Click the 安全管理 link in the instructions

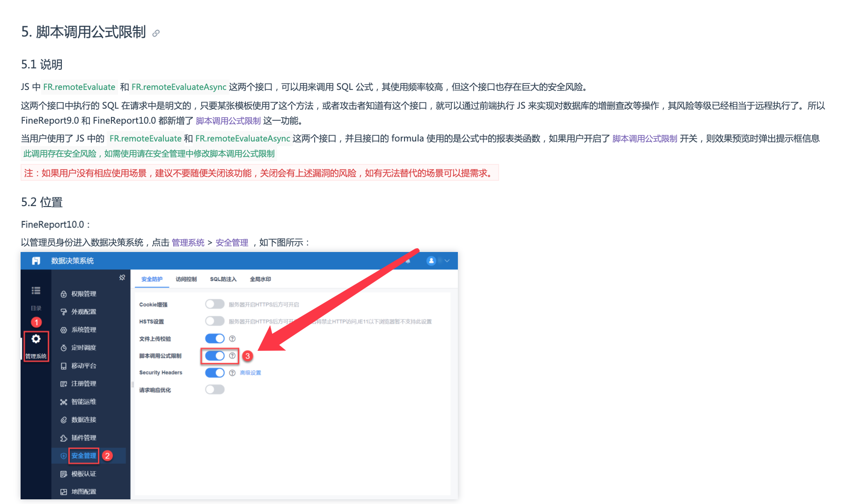pos(232,243)
